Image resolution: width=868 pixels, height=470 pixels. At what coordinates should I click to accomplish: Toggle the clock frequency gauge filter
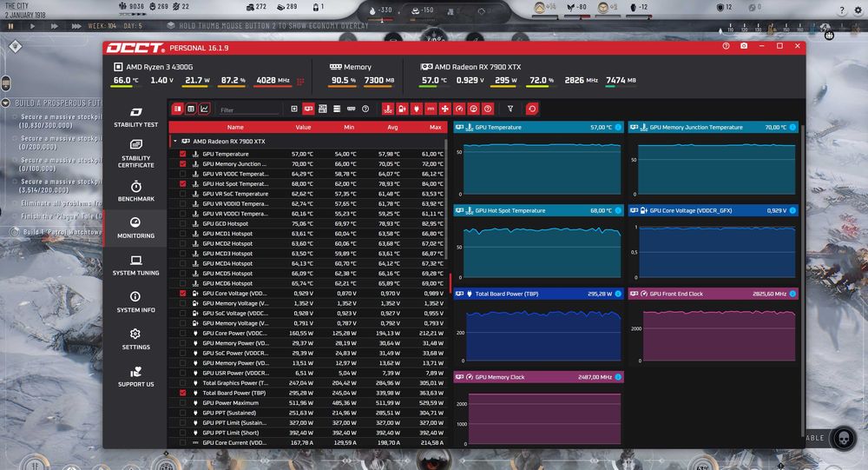[x=459, y=109]
